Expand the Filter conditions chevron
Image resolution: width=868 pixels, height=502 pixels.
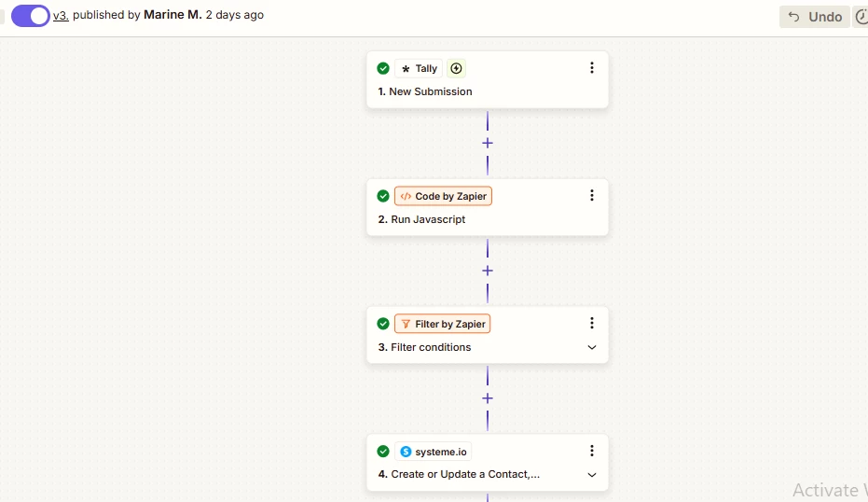592,347
